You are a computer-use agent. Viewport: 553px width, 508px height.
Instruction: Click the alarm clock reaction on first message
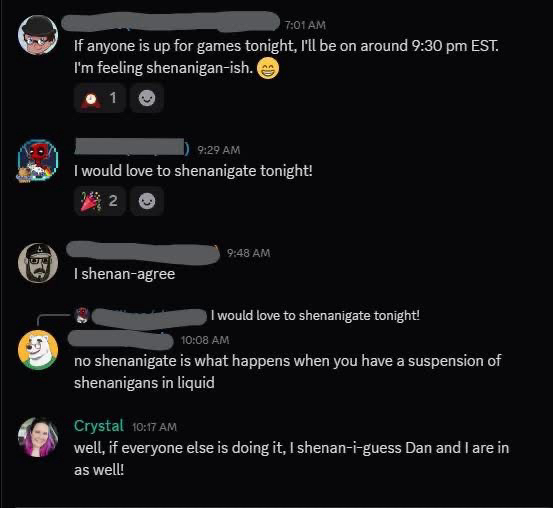tap(100, 98)
